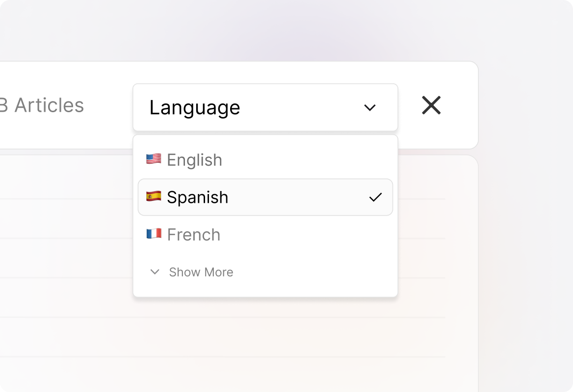Click the Spain flag icon
The image size is (573, 392).
coord(154,197)
